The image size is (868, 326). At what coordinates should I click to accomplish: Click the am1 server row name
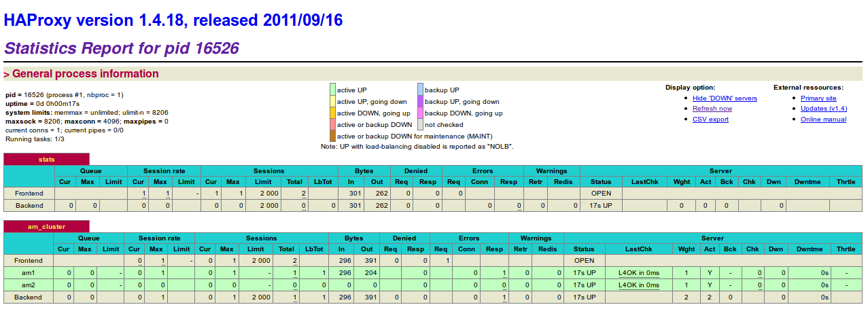point(29,273)
